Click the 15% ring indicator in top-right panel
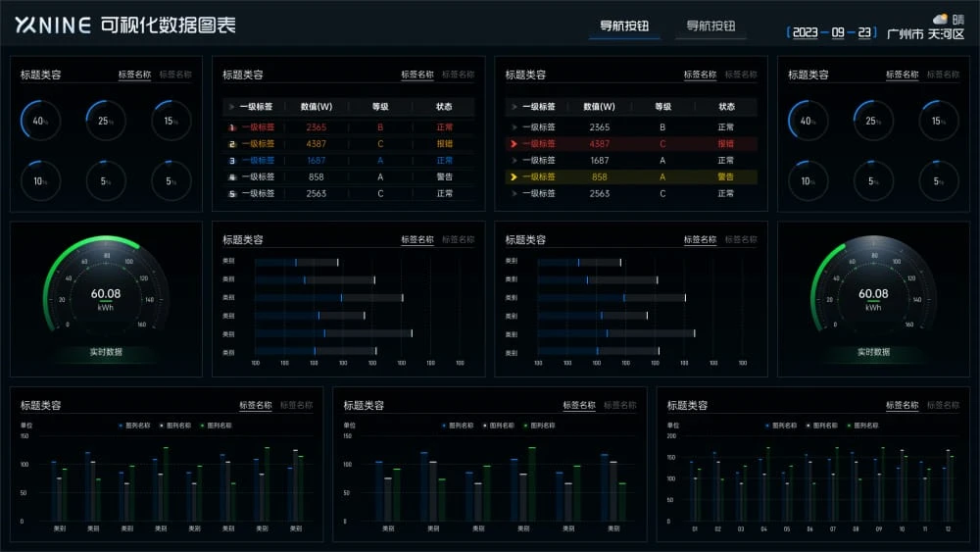 pyautogui.click(x=939, y=121)
